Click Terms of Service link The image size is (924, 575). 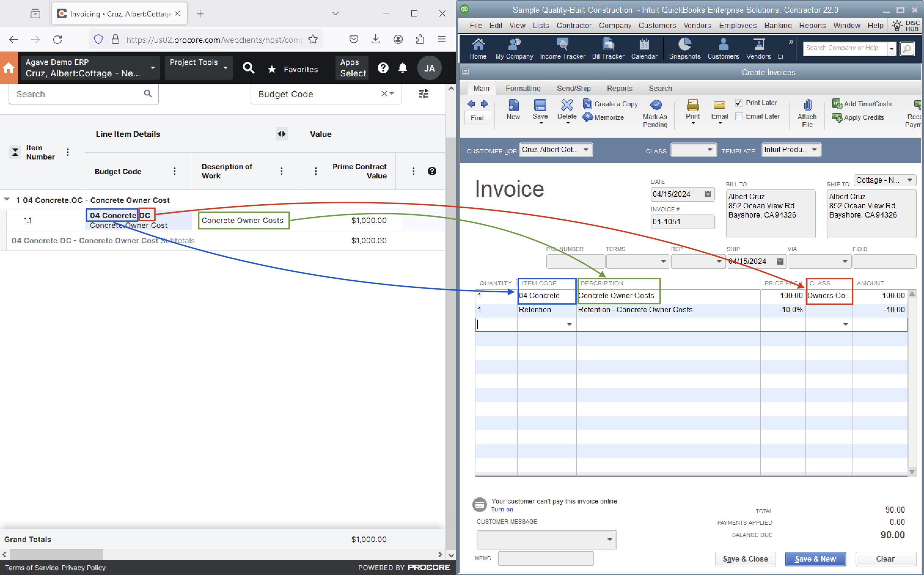(x=31, y=567)
